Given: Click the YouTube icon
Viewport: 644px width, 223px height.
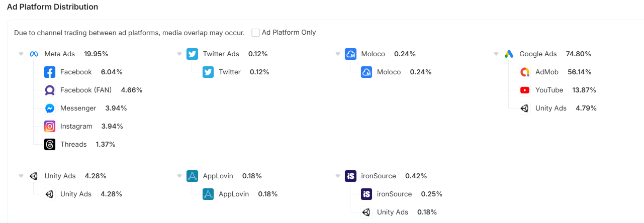Looking at the screenshot, I should tap(525, 90).
